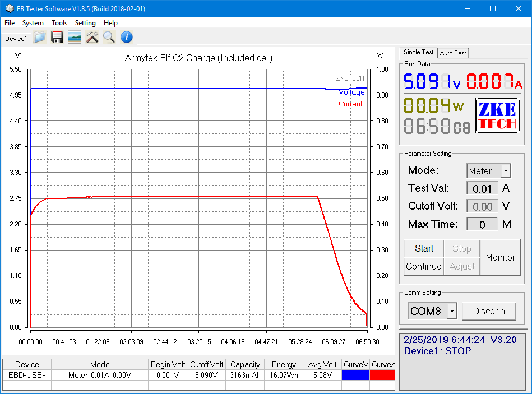
Task: Click the EBD-USB+ device cell
Action: (x=27, y=375)
